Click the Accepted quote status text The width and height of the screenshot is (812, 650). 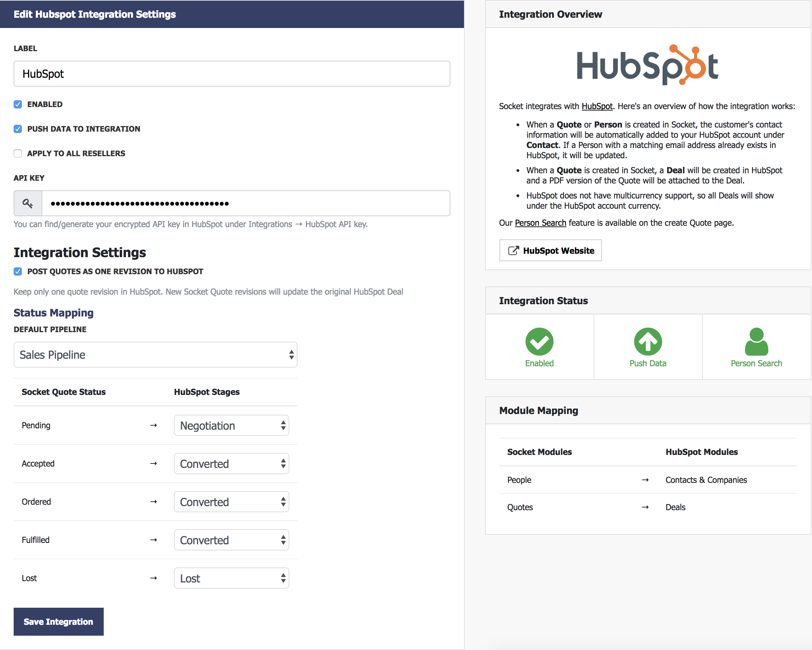click(38, 463)
